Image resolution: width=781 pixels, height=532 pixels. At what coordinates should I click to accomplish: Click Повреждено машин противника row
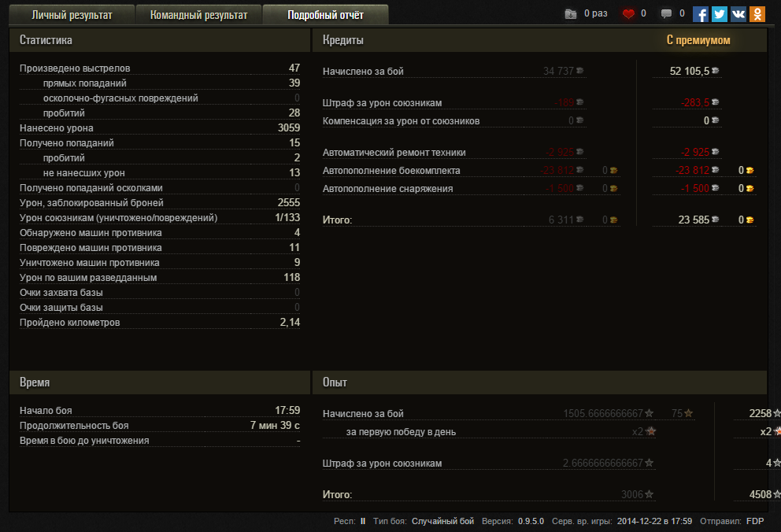(x=159, y=247)
